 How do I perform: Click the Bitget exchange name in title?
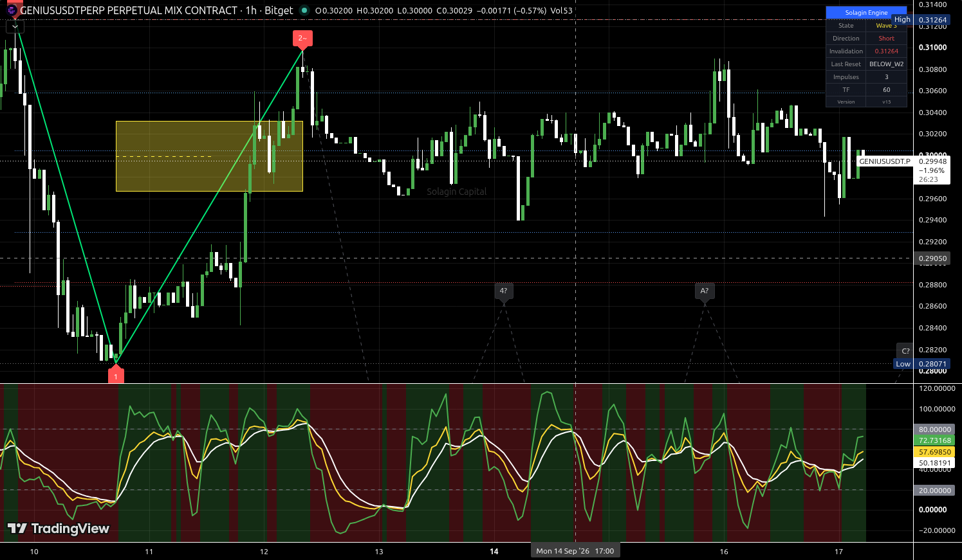(x=279, y=10)
